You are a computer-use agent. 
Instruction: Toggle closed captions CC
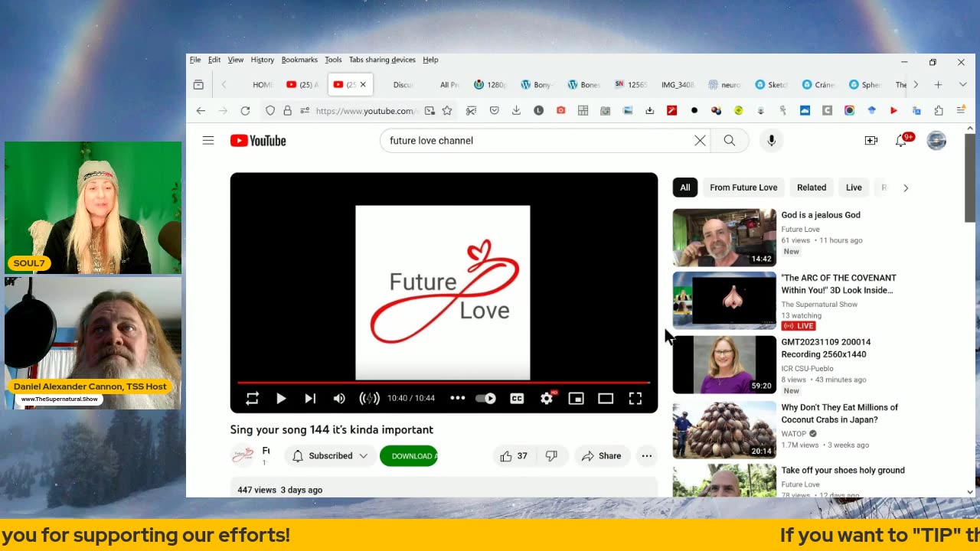pyautogui.click(x=517, y=399)
